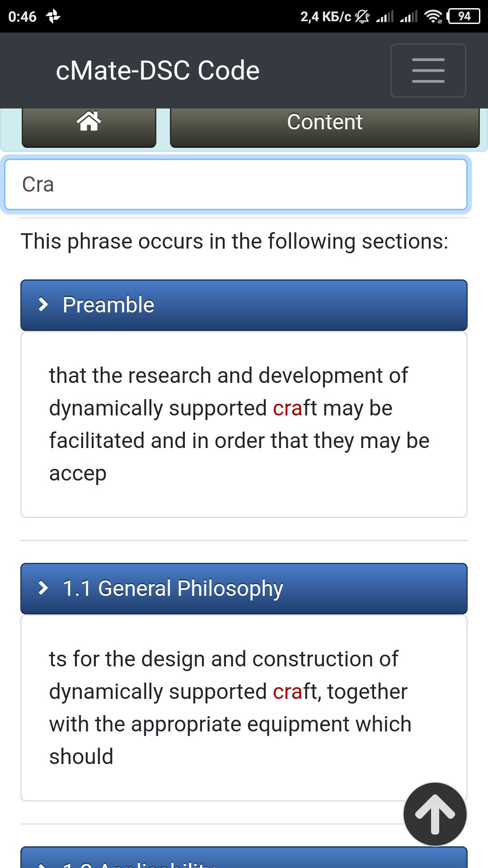Expand 1.1 General Philosophy chevron

pos(43,588)
